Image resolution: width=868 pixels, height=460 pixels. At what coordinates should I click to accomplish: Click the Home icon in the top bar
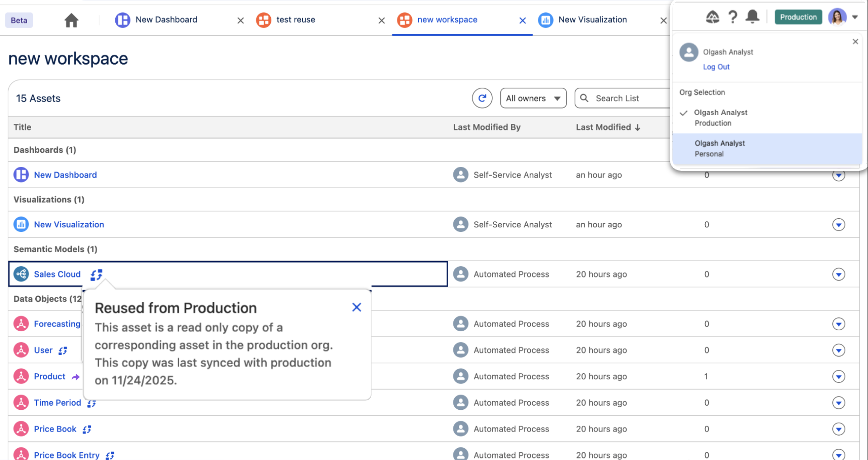71,20
